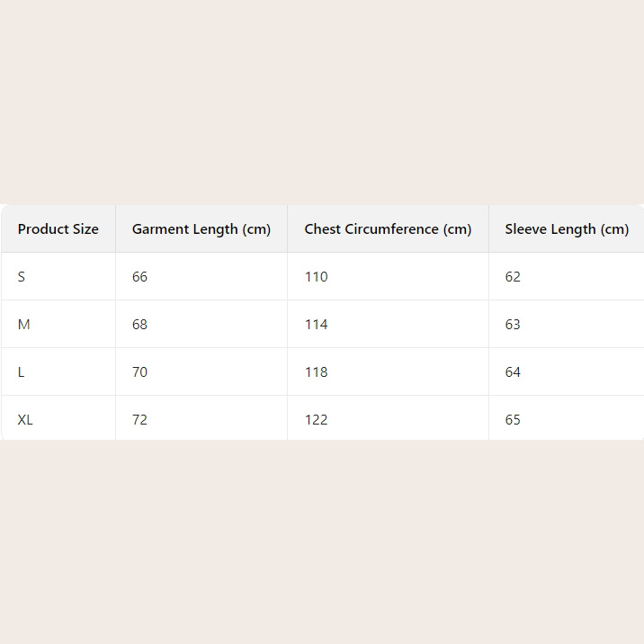
Task: Select the S size cell
Action: [x=22, y=277]
